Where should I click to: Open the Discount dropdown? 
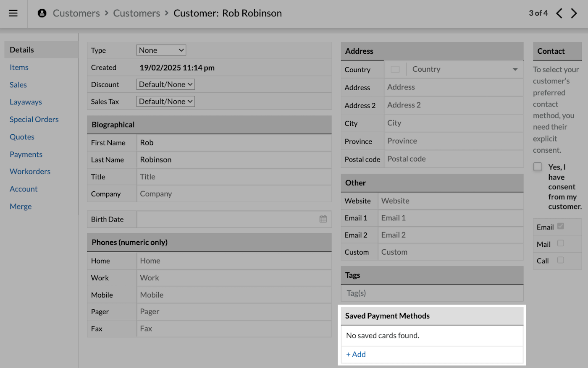coord(165,84)
